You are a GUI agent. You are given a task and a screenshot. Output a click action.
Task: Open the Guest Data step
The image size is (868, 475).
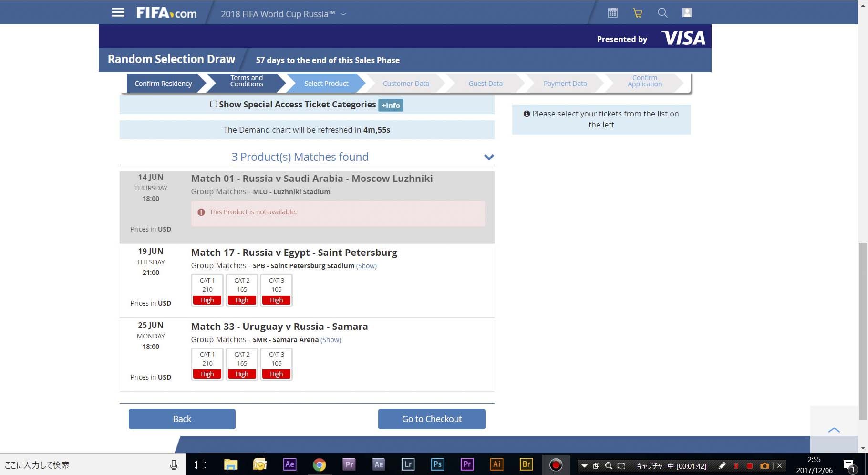(486, 84)
